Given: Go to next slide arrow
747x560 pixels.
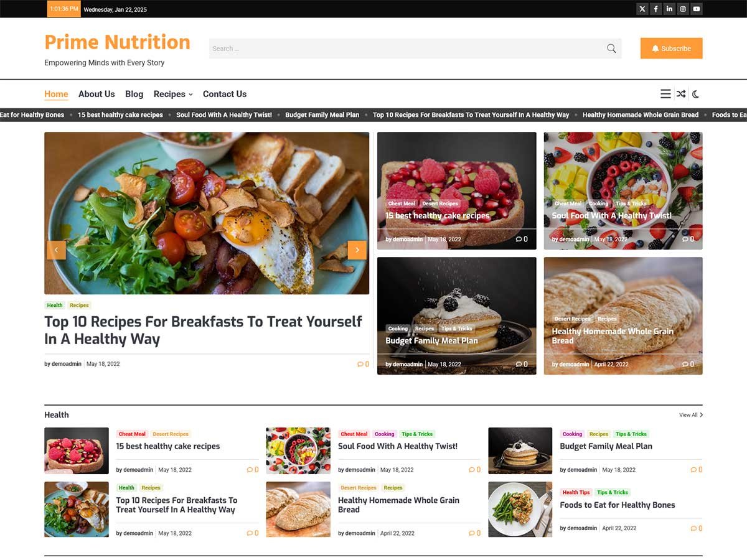Looking at the screenshot, I should click(x=357, y=250).
